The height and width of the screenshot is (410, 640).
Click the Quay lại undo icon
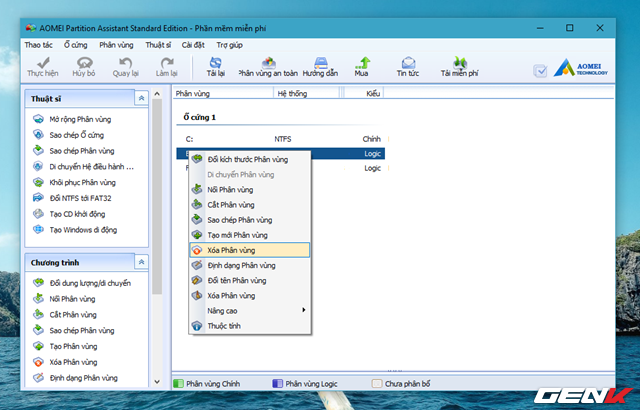pos(125,67)
